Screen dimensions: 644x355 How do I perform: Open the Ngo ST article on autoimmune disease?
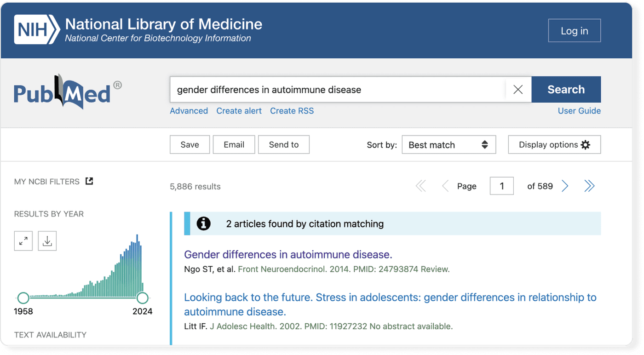288,254
